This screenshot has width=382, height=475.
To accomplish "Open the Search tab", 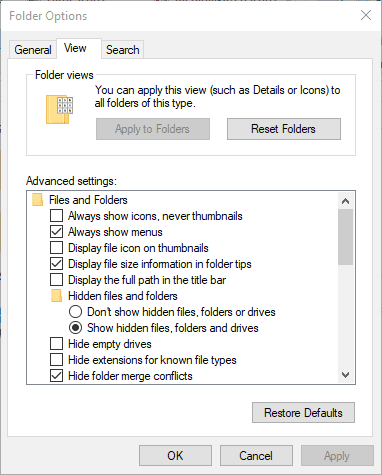I will pos(122,50).
